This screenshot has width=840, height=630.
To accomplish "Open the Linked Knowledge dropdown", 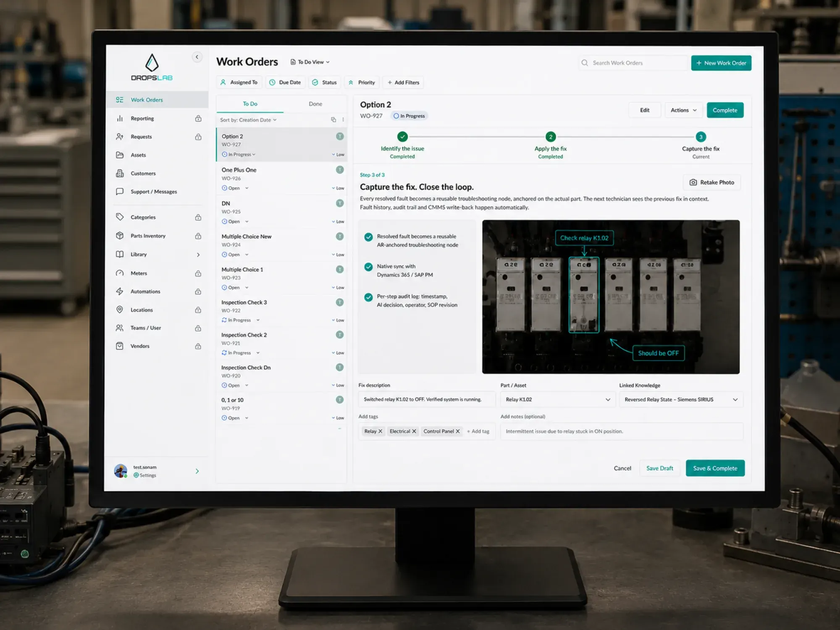I will tap(681, 399).
